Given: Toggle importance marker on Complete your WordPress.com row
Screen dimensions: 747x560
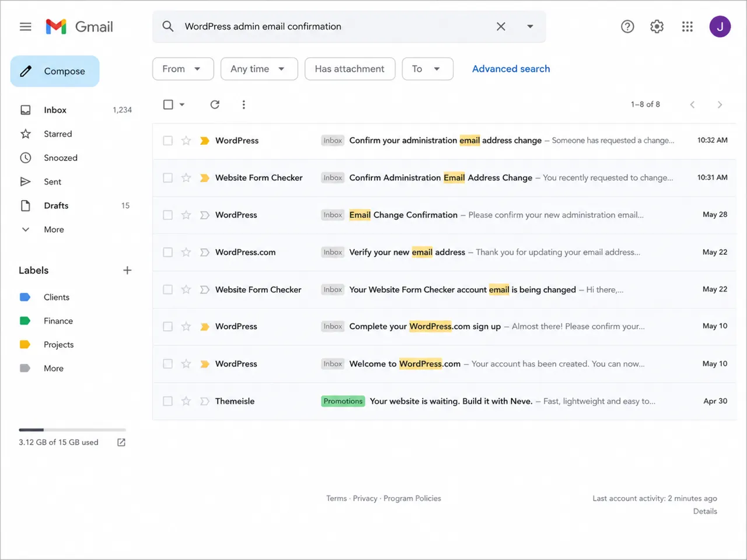Looking at the screenshot, I should 205,327.
